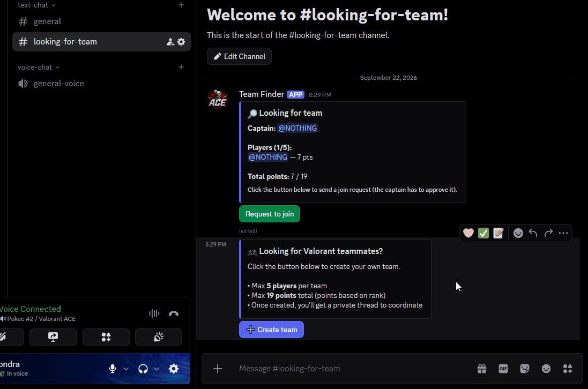Open the GIF picker
This screenshot has height=389, width=588.
[503, 369]
